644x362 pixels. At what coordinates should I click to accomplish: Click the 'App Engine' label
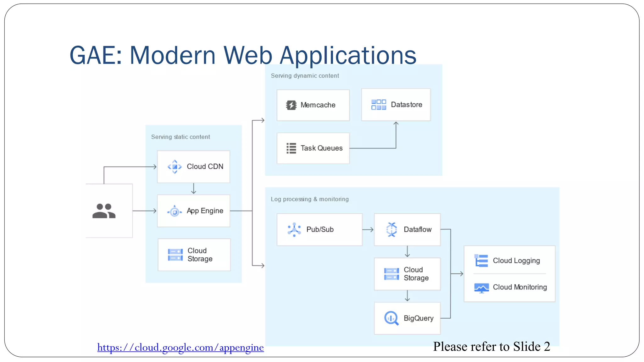click(x=205, y=211)
